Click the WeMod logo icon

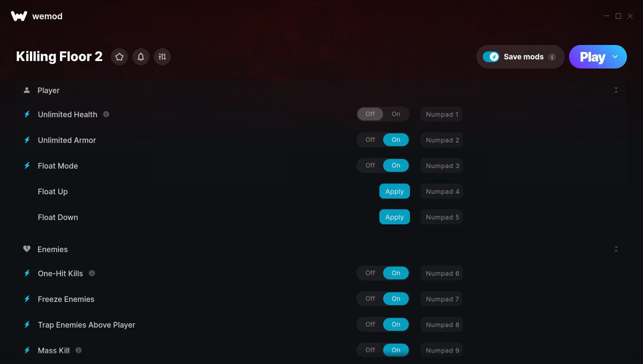(x=19, y=16)
